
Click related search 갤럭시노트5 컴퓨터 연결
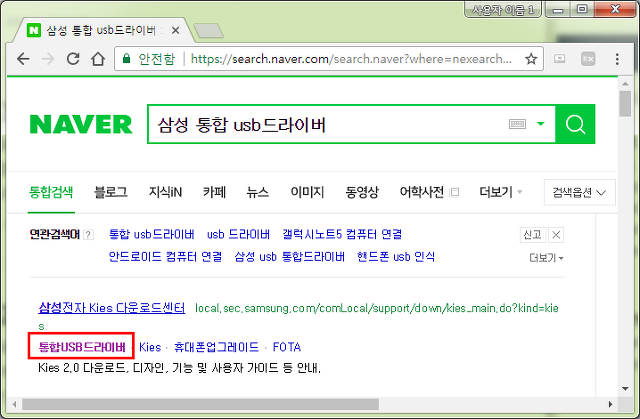coord(342,234)
